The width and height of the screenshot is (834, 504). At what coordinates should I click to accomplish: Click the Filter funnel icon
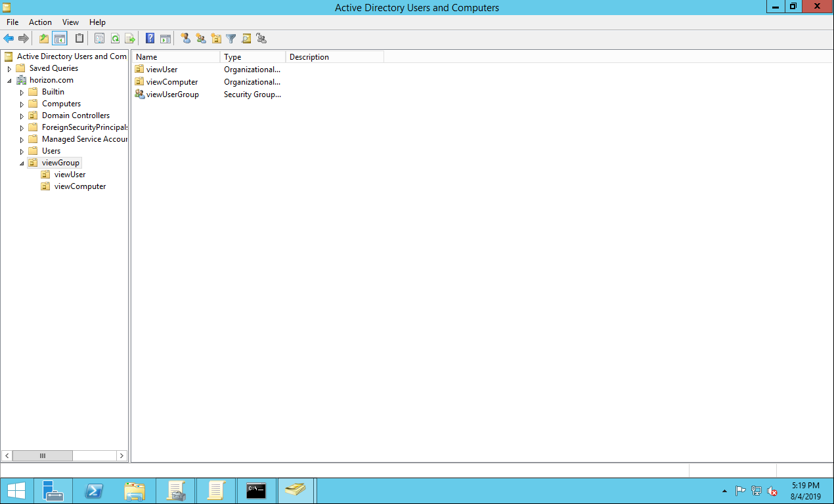click(x=230, y=39)
